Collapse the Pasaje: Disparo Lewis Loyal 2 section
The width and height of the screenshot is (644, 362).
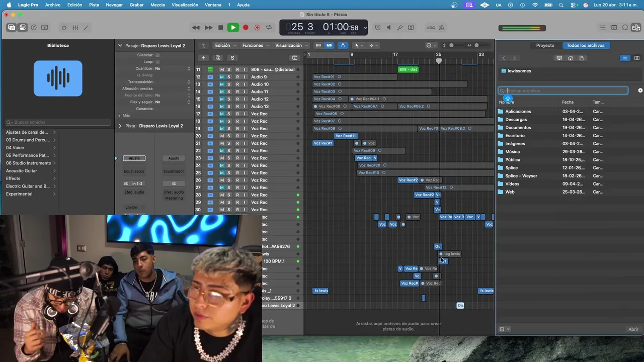pos(120,46)
